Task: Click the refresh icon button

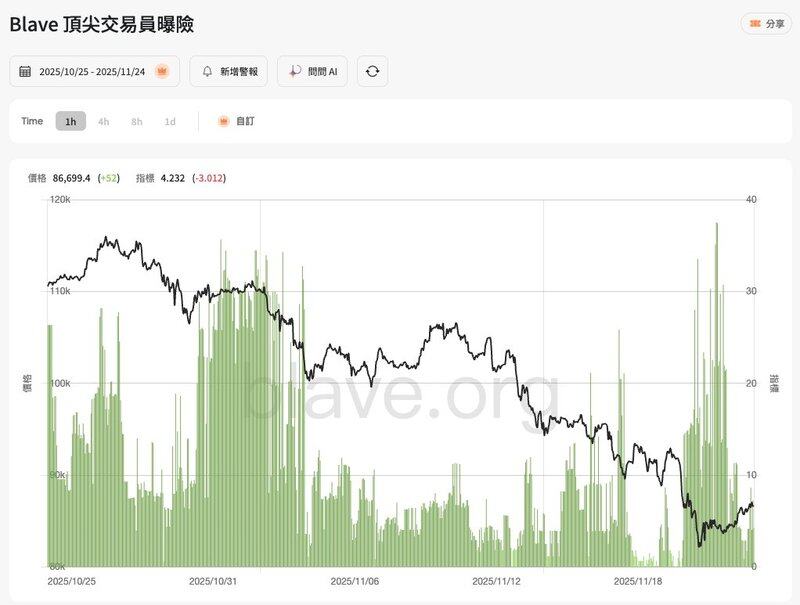Action: coord(372,72)
